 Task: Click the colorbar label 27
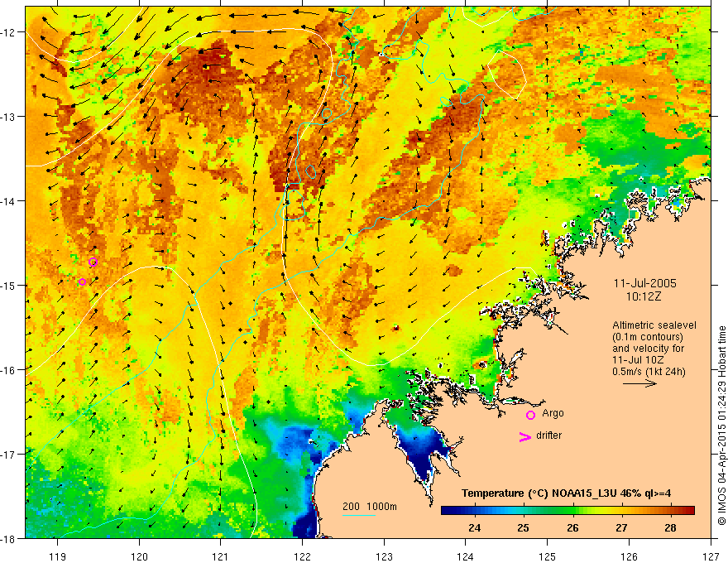click(x=621, y=528)
